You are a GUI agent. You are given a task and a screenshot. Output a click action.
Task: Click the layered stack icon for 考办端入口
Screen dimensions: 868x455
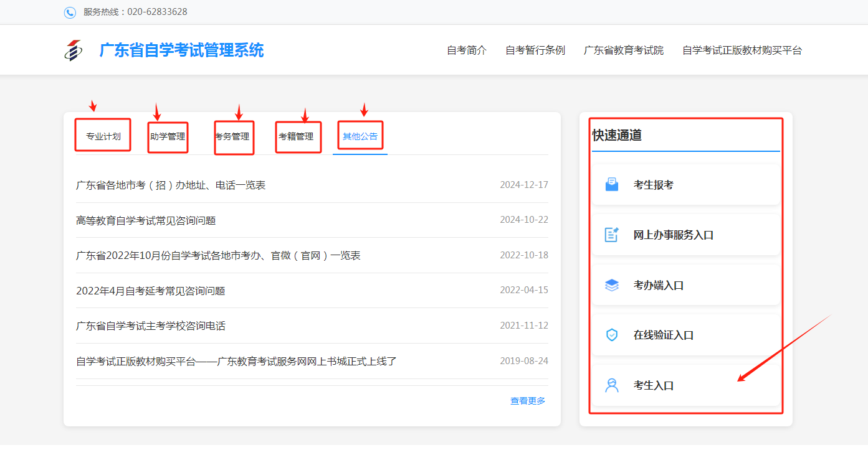point(611,284)
